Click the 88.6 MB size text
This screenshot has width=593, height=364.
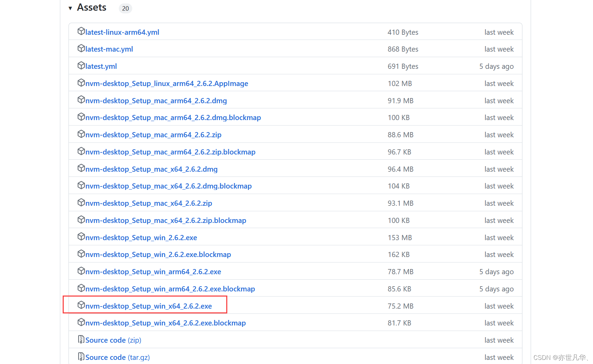(x=400, y=135)
